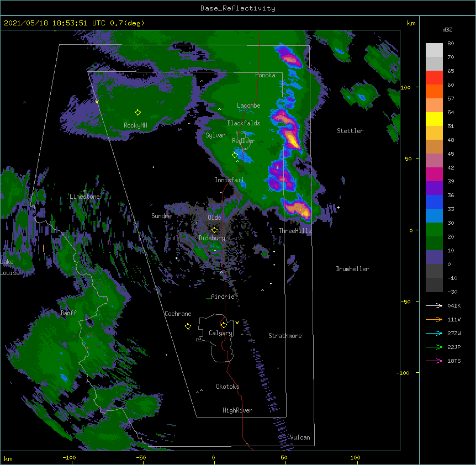Viewport: 476px width, 465px height.
Task: Click the Lacombe city label
Action: tap(248, 105)
